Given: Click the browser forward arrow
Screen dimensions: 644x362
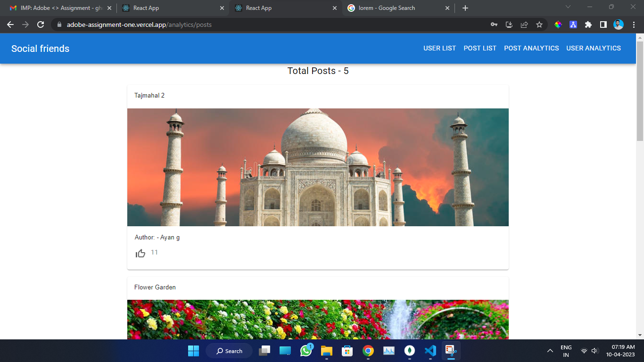Looking at the screenshot, I should pos(25,25).
